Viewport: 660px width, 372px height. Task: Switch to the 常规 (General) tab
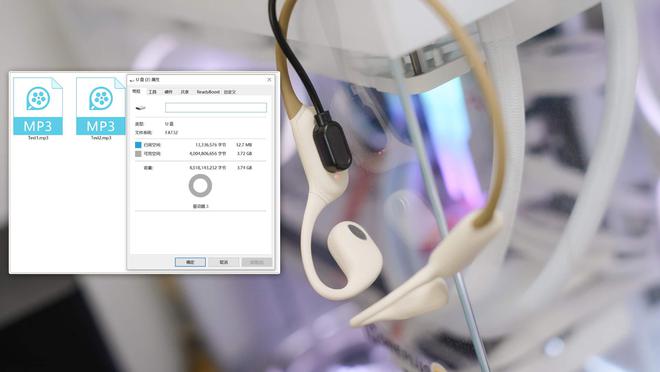tap(136, 91)
